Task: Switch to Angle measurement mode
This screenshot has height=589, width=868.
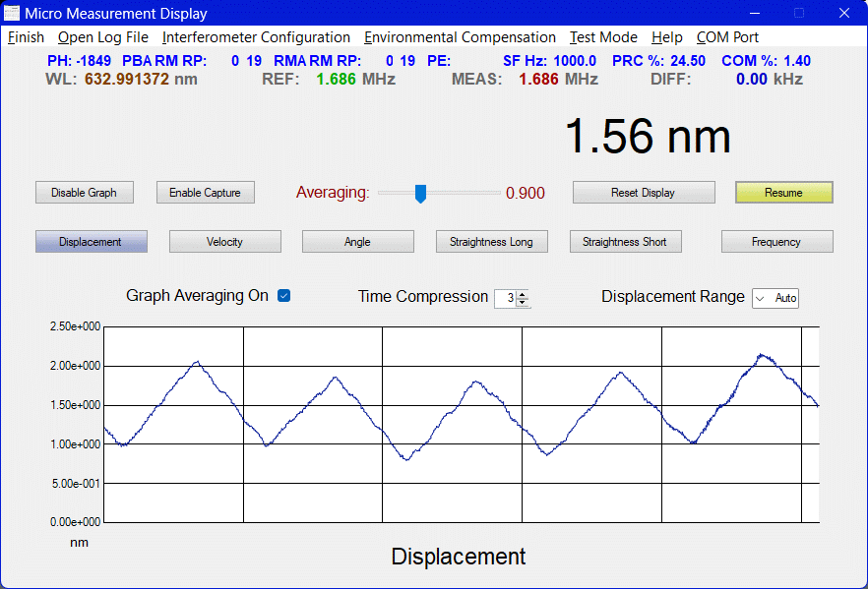Action: click(x=357, y=242)
